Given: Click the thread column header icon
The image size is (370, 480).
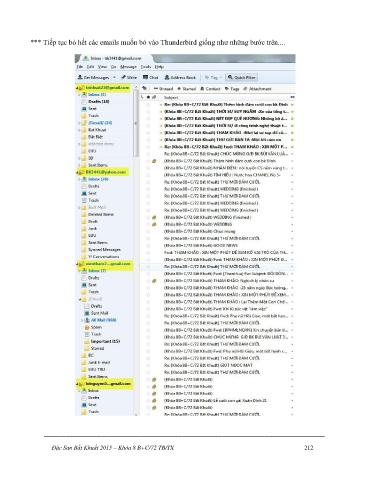Looking at the screenshot, I should click(143, 97).
